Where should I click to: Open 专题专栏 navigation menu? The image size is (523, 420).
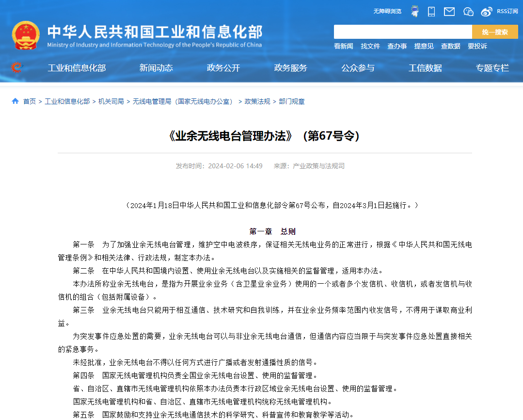click(x=492, y=68)
